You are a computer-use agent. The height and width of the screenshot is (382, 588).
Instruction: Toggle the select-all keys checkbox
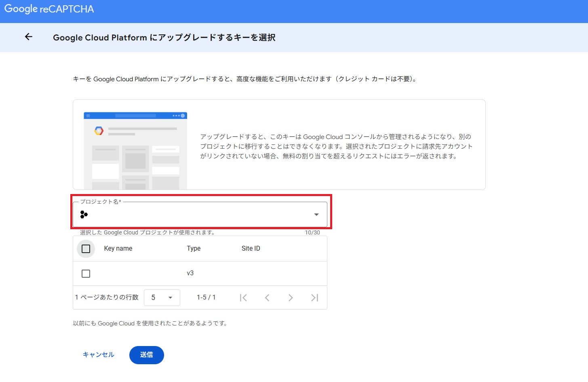[86, 249]
